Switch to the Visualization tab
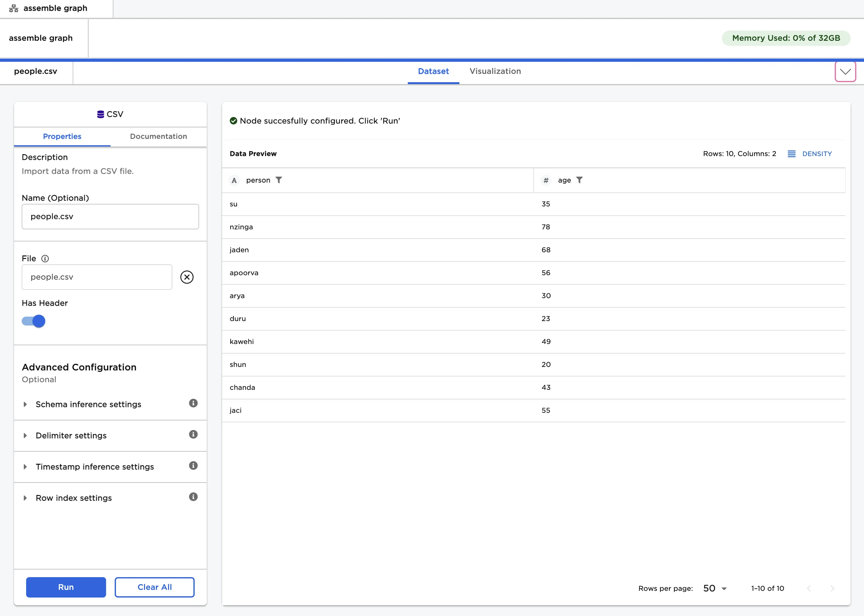The image size is (864, 616). pyautogui.click(x=495, y=71)
